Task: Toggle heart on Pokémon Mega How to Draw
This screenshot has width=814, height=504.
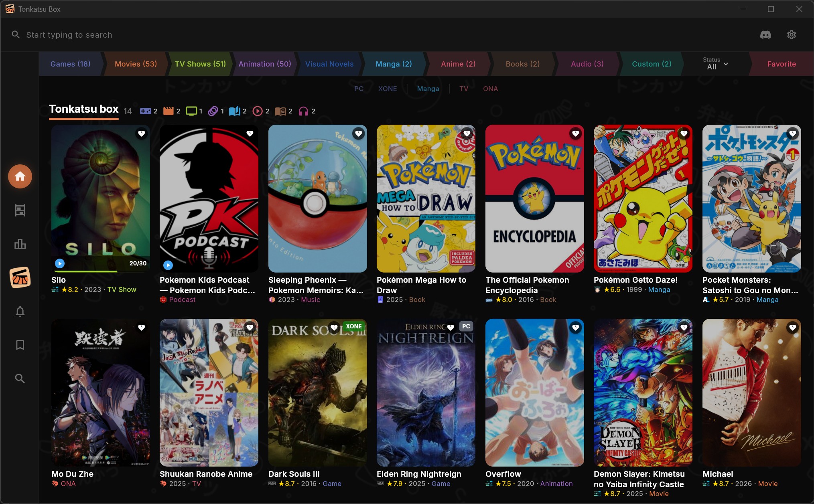Action: pyautogui.click(x=467, y=134)
